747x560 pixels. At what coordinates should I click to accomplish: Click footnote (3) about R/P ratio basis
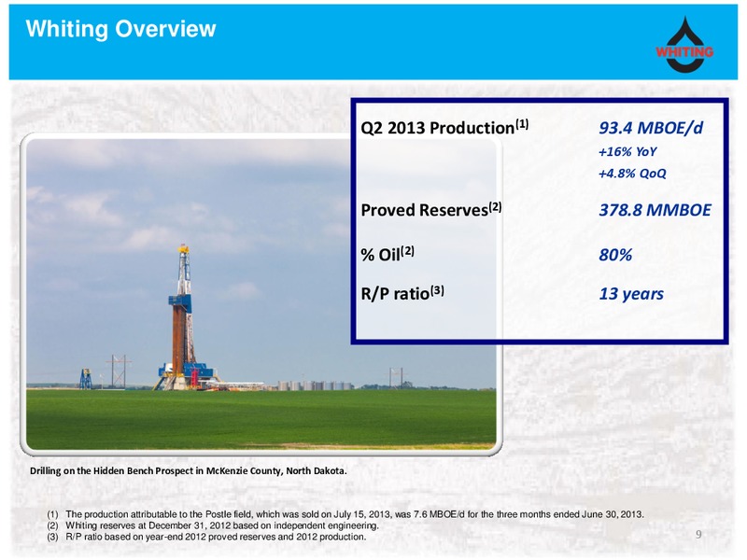tap(206, 537)
